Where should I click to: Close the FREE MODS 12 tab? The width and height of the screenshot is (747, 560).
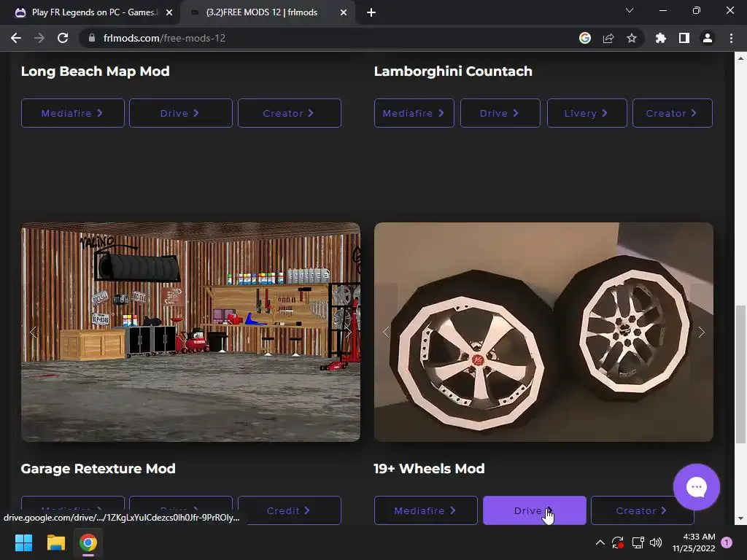pos(344,12)
